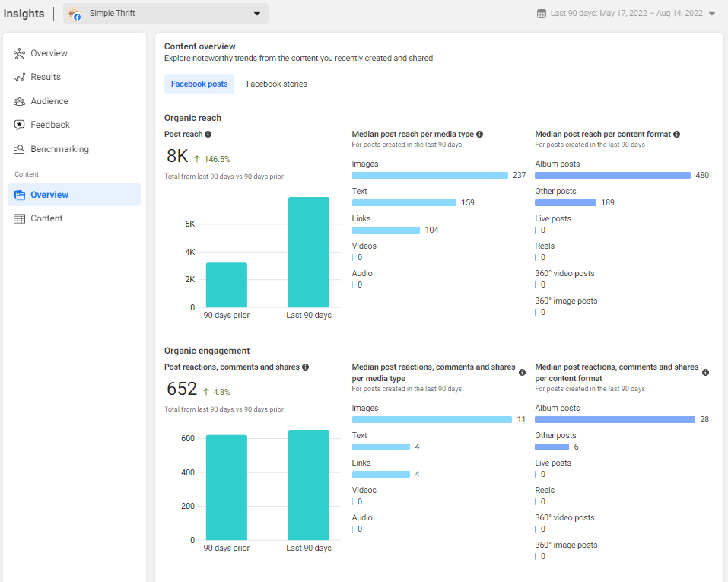Click the Text reach bar showing 159

[405, 203]
